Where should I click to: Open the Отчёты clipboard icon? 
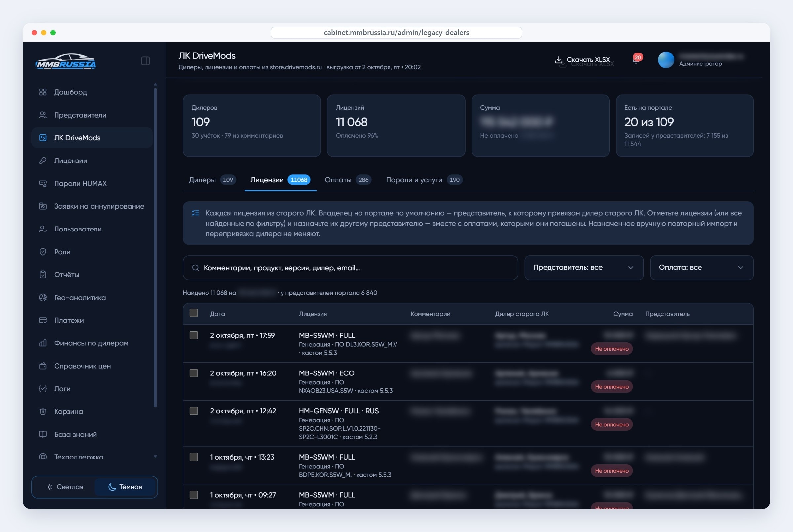tap(43, 274)
